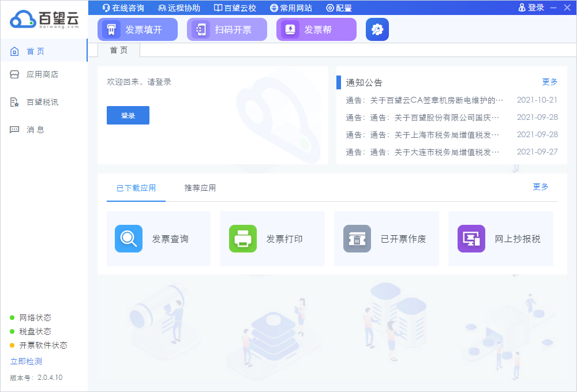
Task: Click 更多 beside 通知公告
Action: coord(550,82)
